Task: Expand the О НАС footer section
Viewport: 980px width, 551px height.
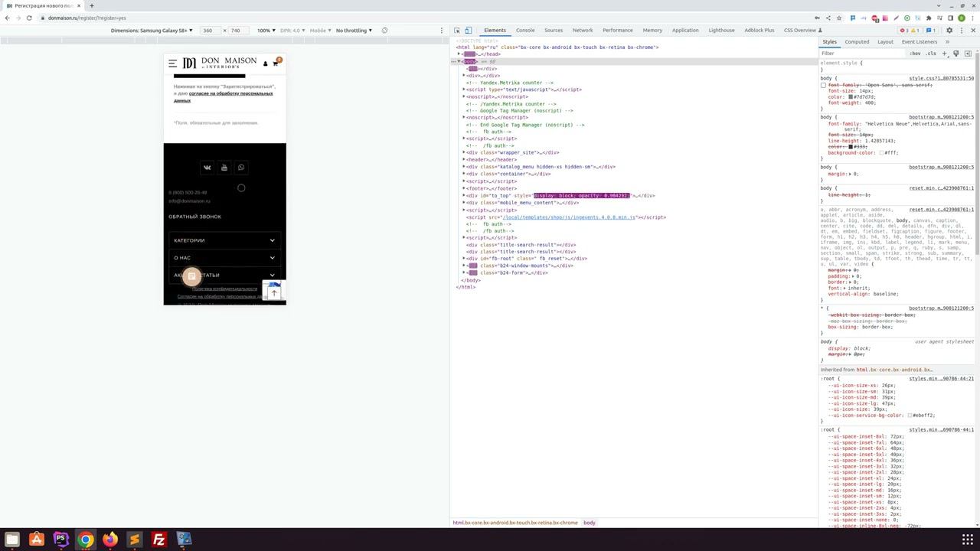Action: click(x=224, y=258)
